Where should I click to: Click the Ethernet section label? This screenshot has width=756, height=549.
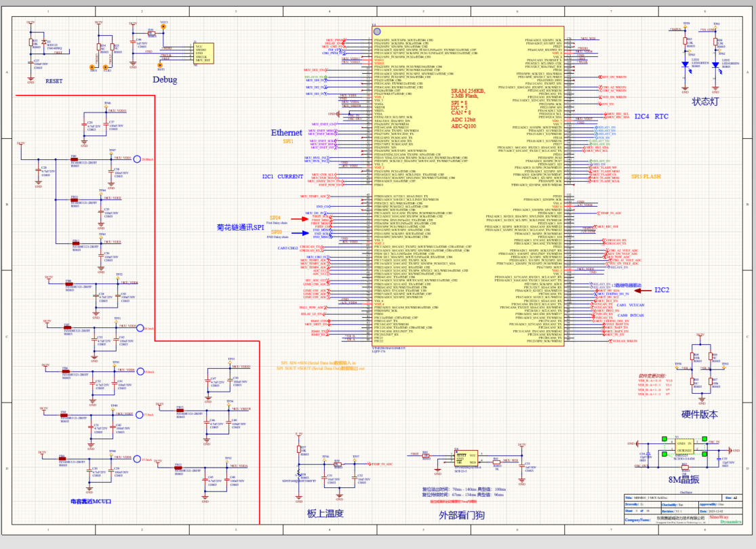pos(286,133)
